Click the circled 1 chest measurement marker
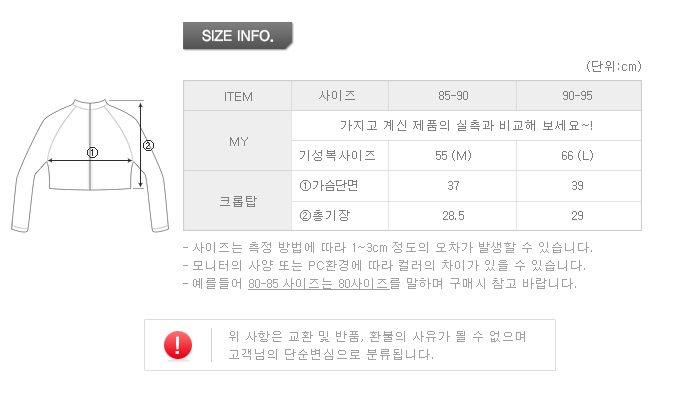 pyautogui.click(x=92, y=153)
